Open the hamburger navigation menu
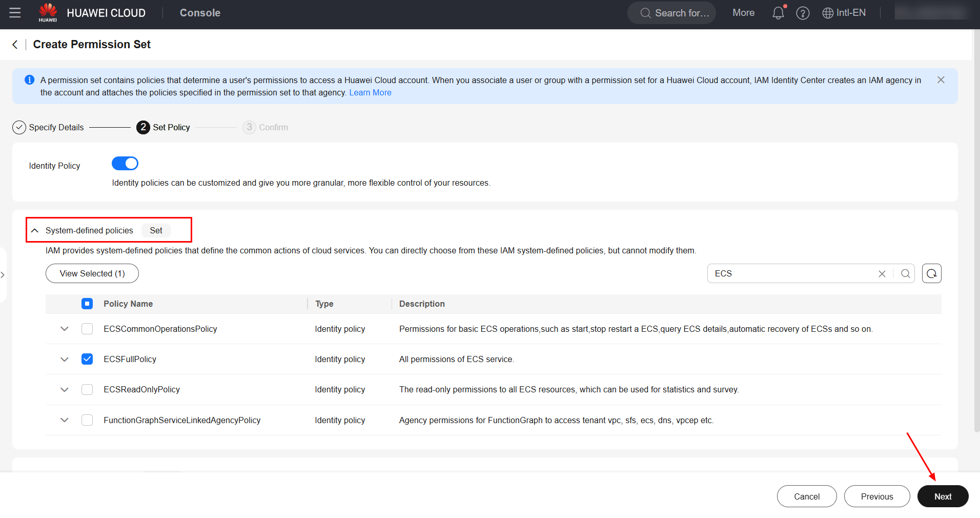This screenshot has height=518, width=980. tap(15, 13)
